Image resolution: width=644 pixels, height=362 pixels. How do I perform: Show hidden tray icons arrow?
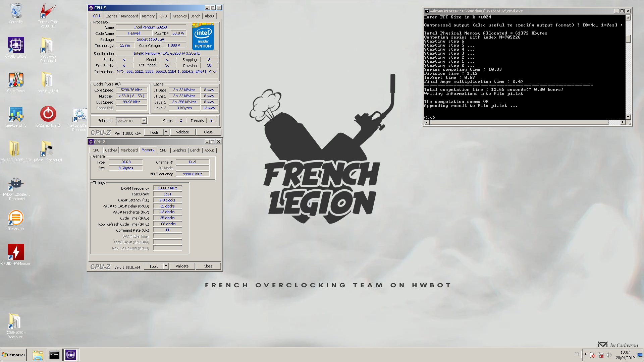pos(585,355)
